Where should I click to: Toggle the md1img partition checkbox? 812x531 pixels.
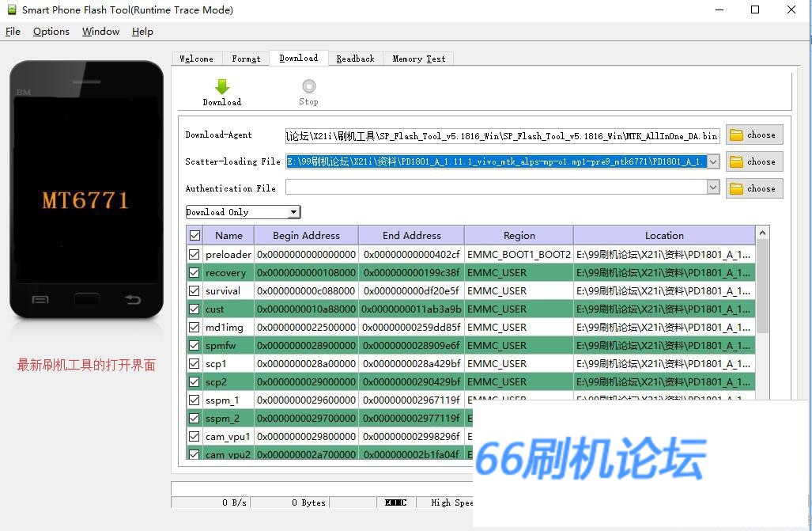click(195, 327)
